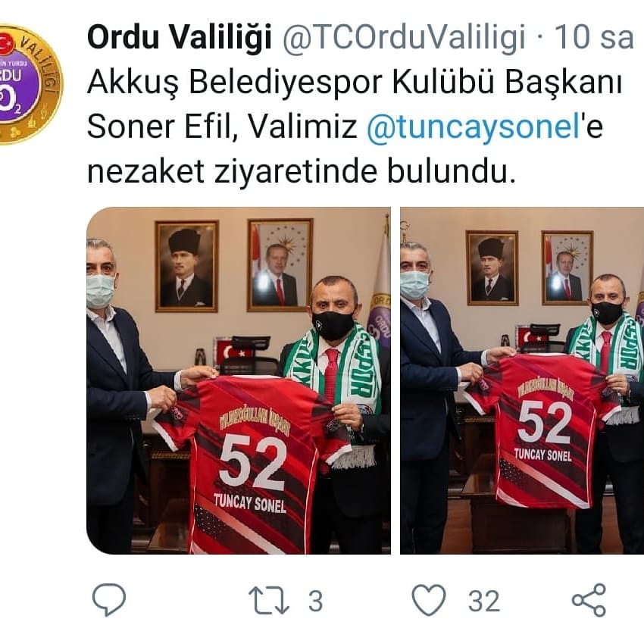Screen dimensions: 644x644
Task: Click the Atatürk portrait in left photo
Action: 186,267
